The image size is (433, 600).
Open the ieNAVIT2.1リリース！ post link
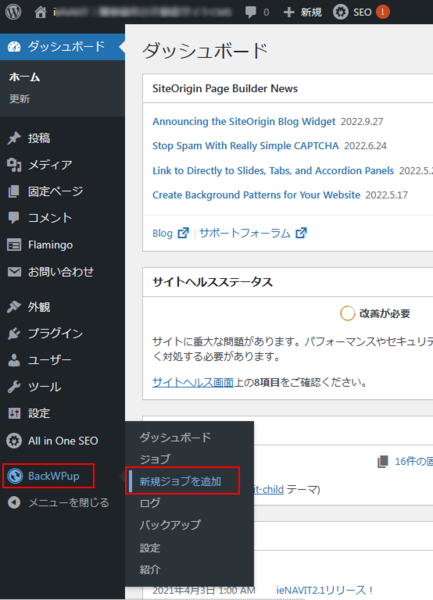click(x=324, y=590)
